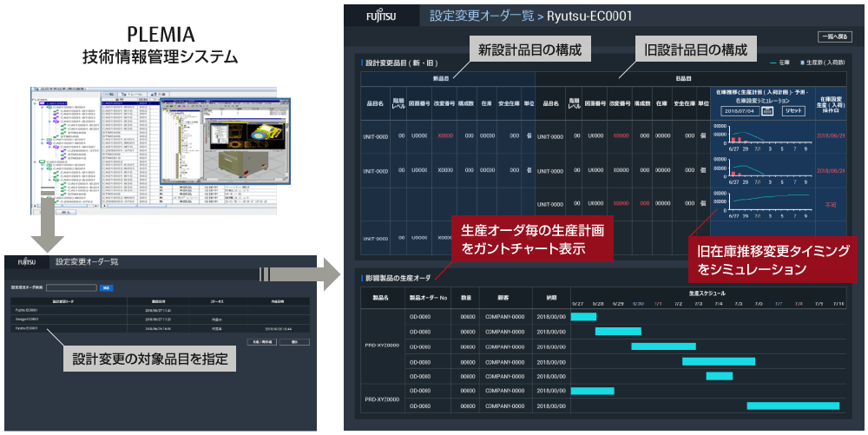Click the 設定変更オーダ一覧 breadcrumb in the dashboard title
This screenshot has height=435, width=868.
(x=481, y=16)
